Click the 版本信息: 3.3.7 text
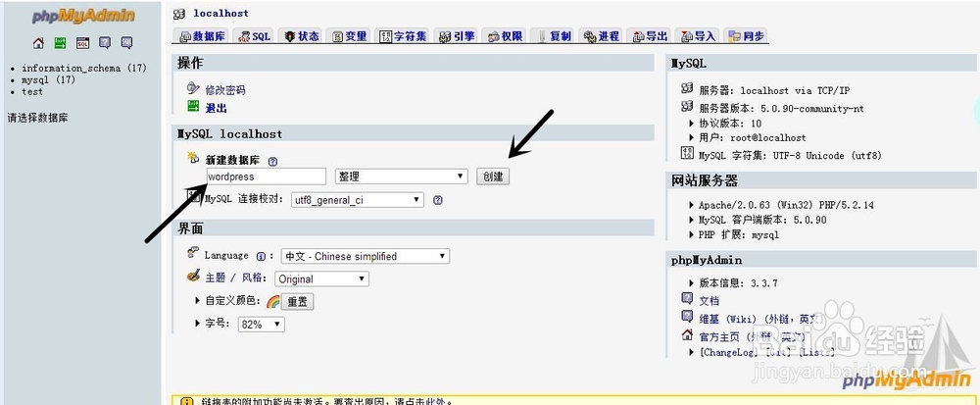 [x=738, y=283]
